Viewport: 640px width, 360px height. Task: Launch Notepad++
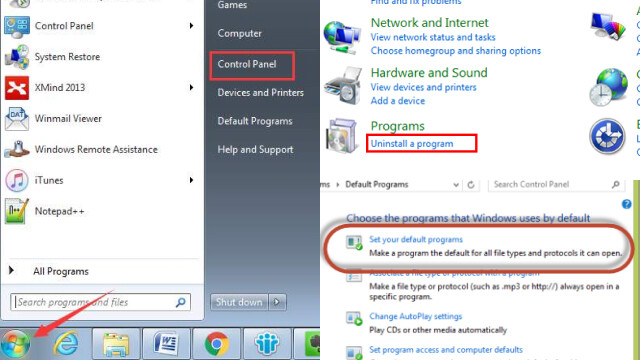click(x=60, y=211)
